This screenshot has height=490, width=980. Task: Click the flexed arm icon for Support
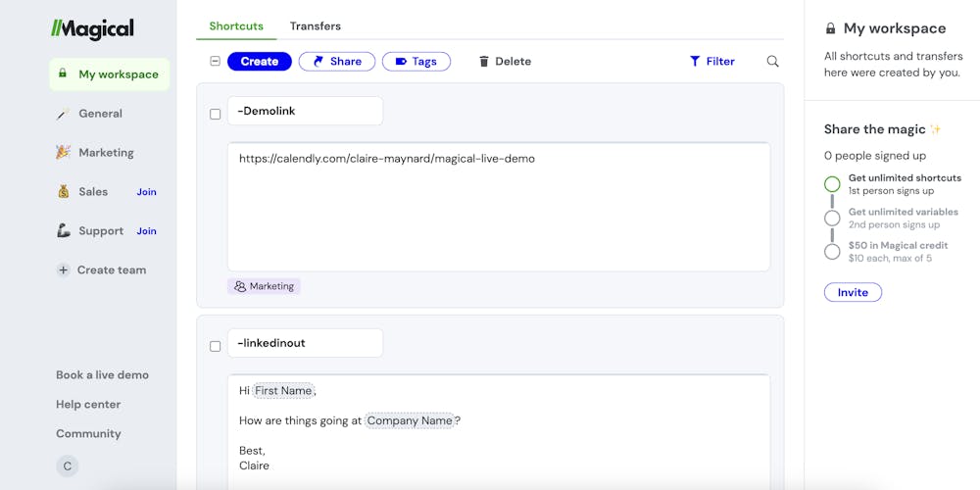click(x=63, y=230)
